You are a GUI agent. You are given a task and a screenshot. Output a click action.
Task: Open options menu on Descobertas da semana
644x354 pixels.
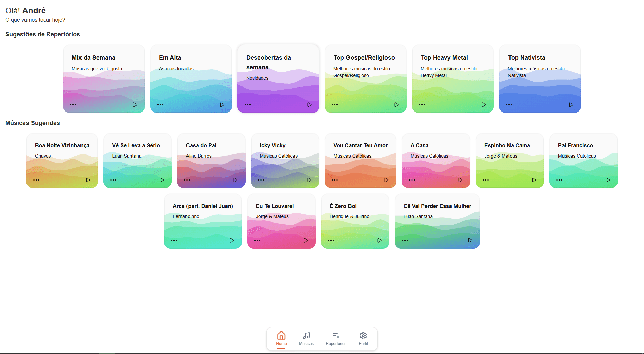pos(248,104)
